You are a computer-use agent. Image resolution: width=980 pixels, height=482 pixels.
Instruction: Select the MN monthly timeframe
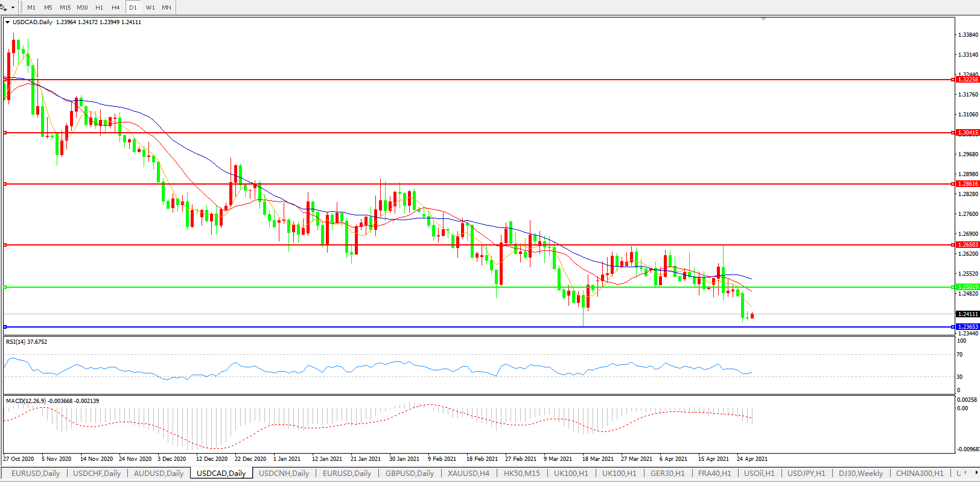[167, 7]
